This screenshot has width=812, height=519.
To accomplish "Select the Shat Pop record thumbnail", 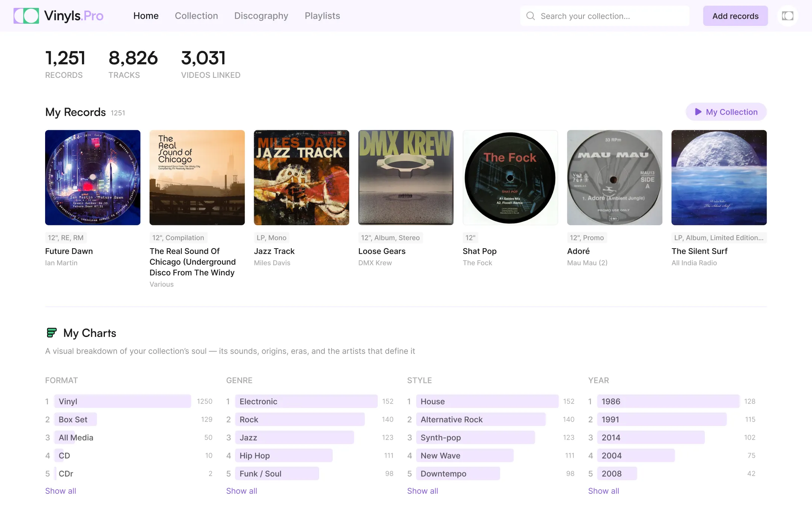I will pos(510,178).
